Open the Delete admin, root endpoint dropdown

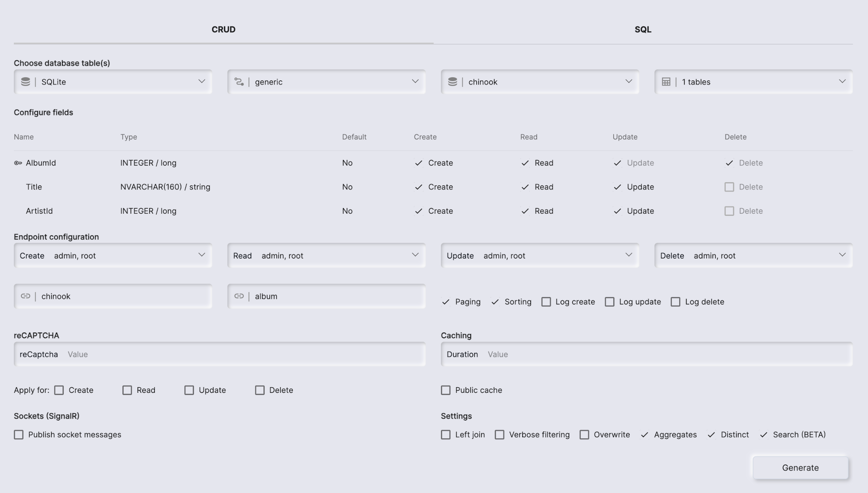(842, 255)
